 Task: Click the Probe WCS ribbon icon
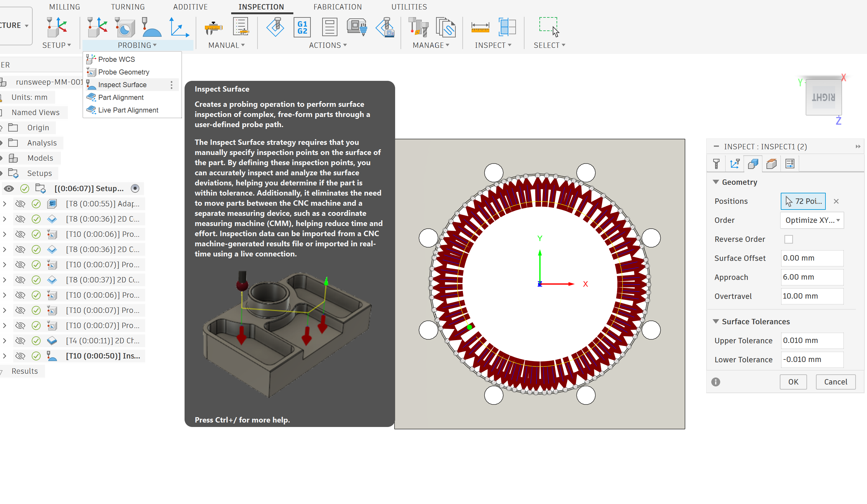coord(97,27)
